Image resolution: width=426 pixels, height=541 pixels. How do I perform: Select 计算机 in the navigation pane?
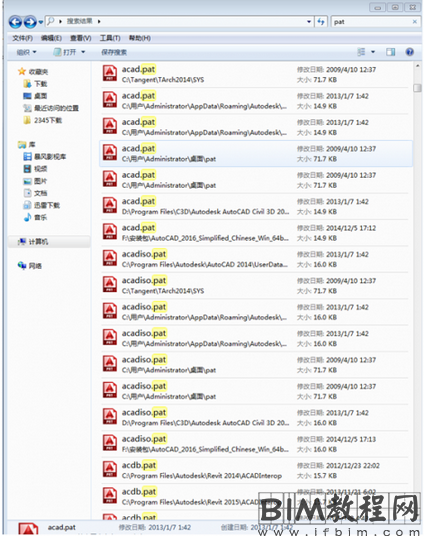point(38,242)
